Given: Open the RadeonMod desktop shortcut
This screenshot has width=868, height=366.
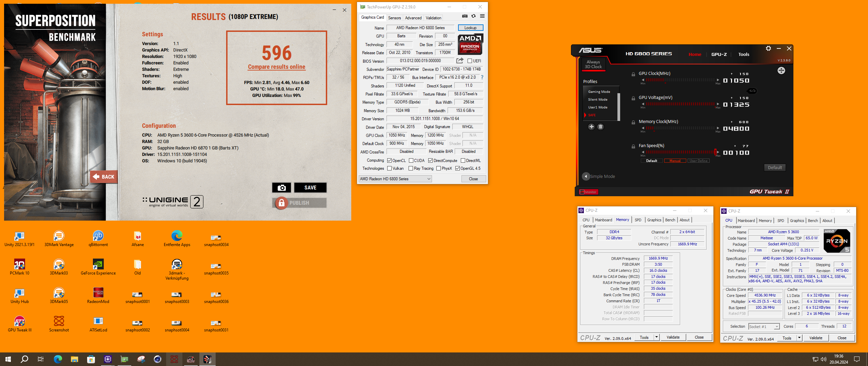Looking at the screenshot, I should coord(98,296).
